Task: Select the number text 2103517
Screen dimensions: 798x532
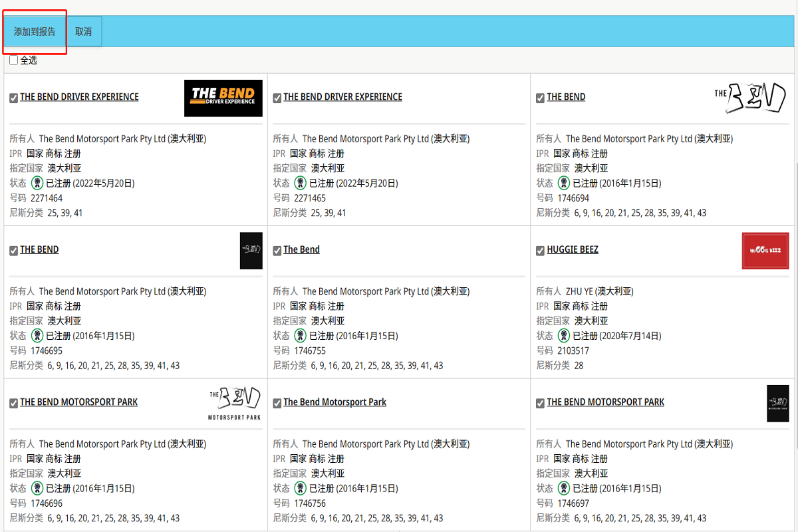Action: pyautogui.click(x=573, y=350)
